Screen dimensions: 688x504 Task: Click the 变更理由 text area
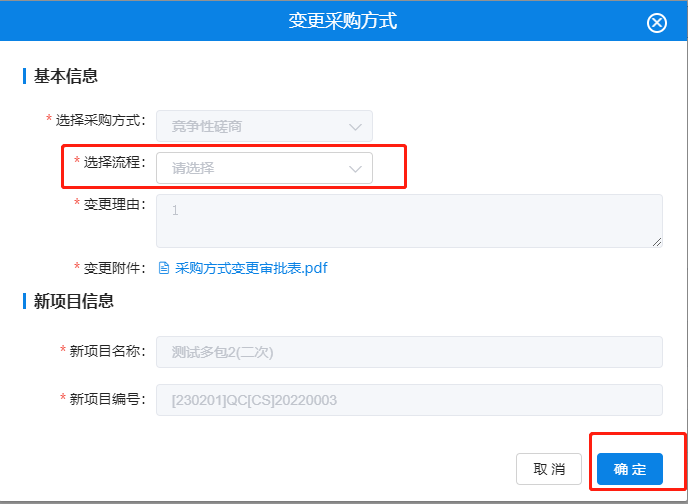point(409,221)
